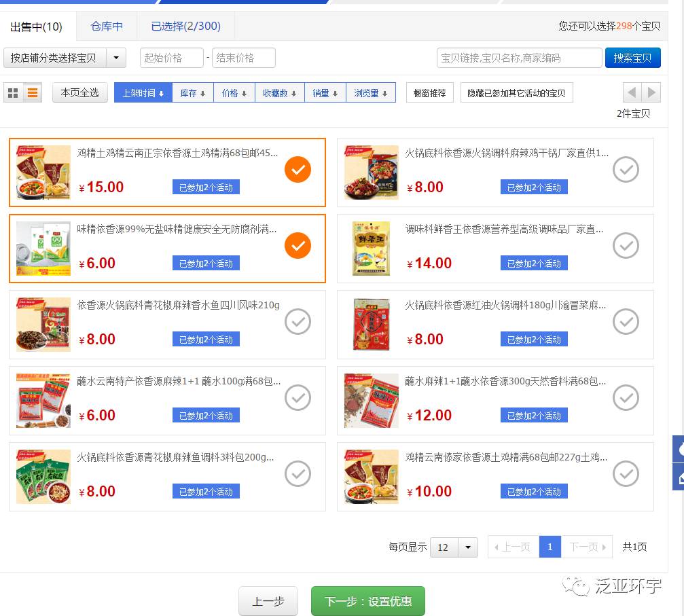The width and height of the screenshot is (684, 616).
Task: Click 已参加2个活动 badge on ¥10.00 鸡精云南傣家
Action: [x=534, y=491]
